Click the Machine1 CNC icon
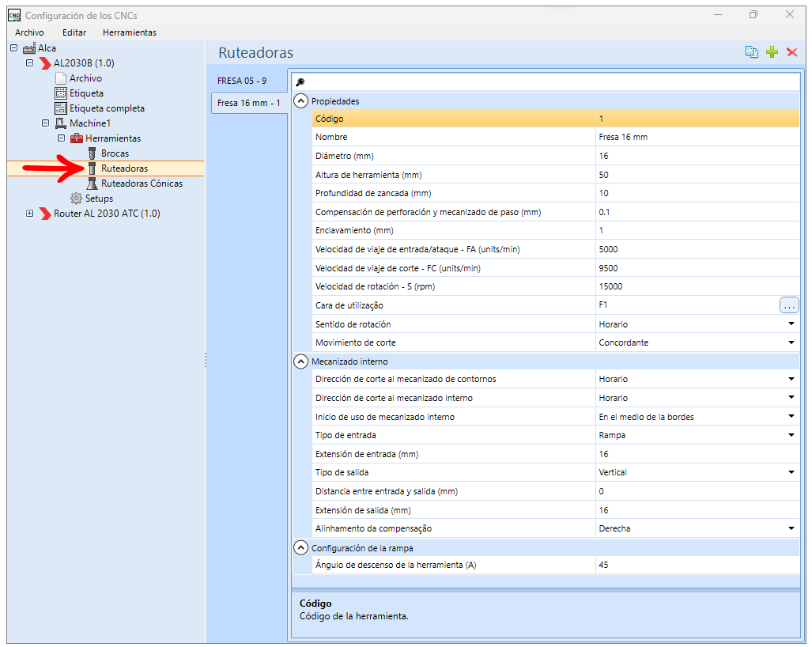Screen dimensions: 812x647 click(61, 123)
